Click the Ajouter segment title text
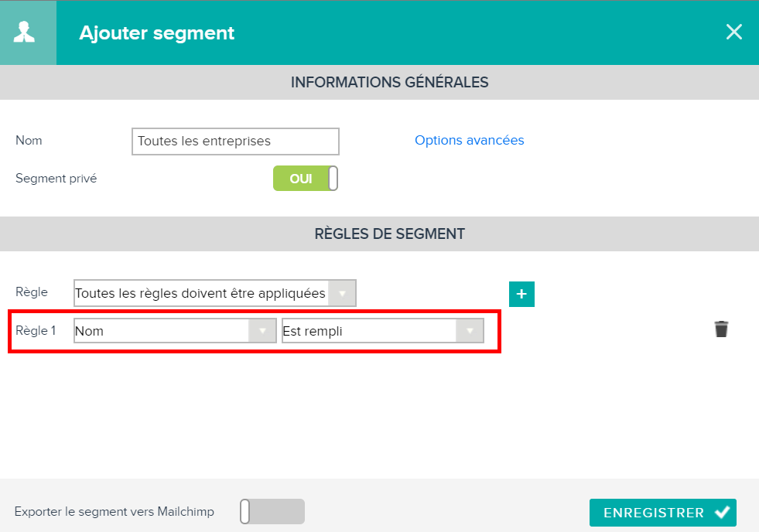 click(156, 33)
